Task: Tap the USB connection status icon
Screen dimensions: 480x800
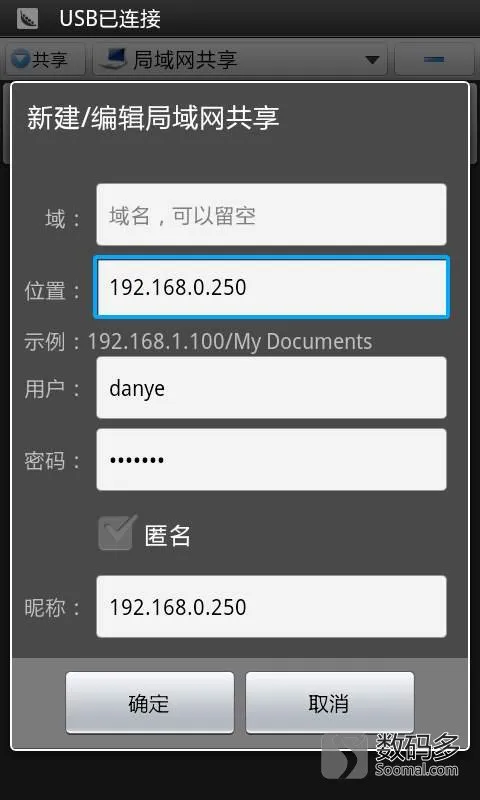Action: click(x=27, y=18)
